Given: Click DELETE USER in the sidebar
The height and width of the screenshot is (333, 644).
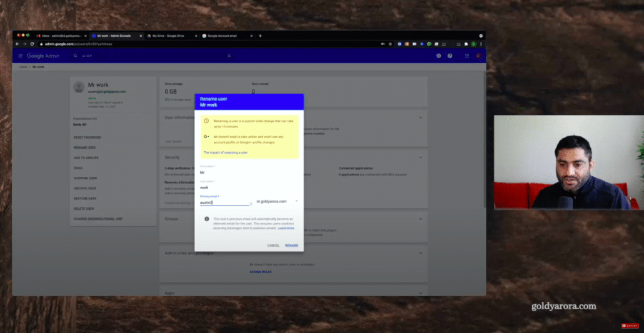Looking at the screenshot, I should [84, 209].
